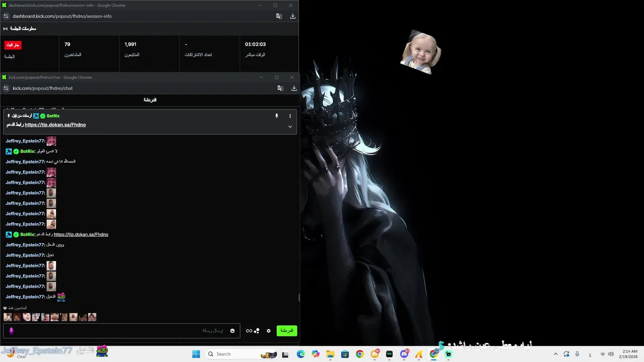Open File Explorer from the taskbar
The height and width of the screenshot is (362, 644).
coord(330,354)
